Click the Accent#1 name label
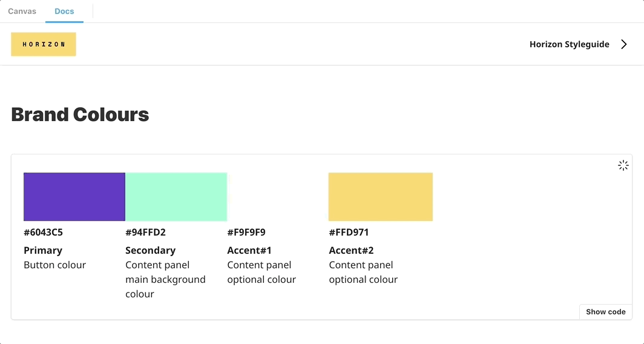This screenshot has width=644, height=344. tap(249, 250)
